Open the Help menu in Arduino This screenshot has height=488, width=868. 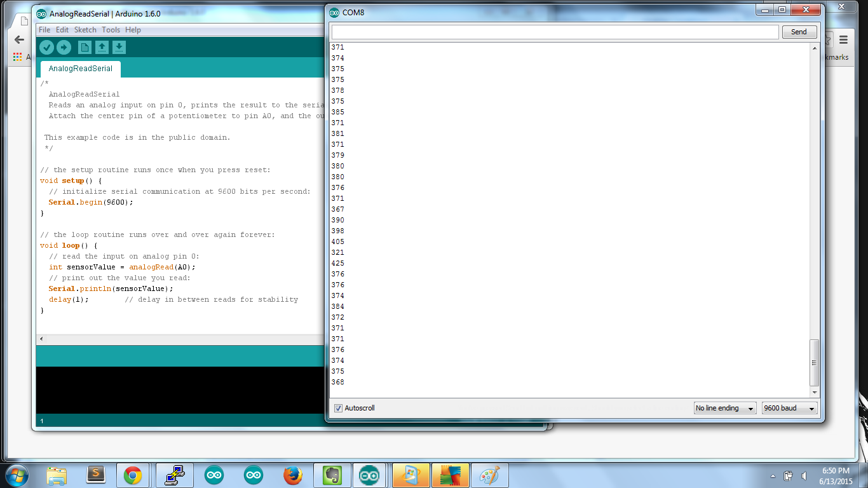coord(133,30)
